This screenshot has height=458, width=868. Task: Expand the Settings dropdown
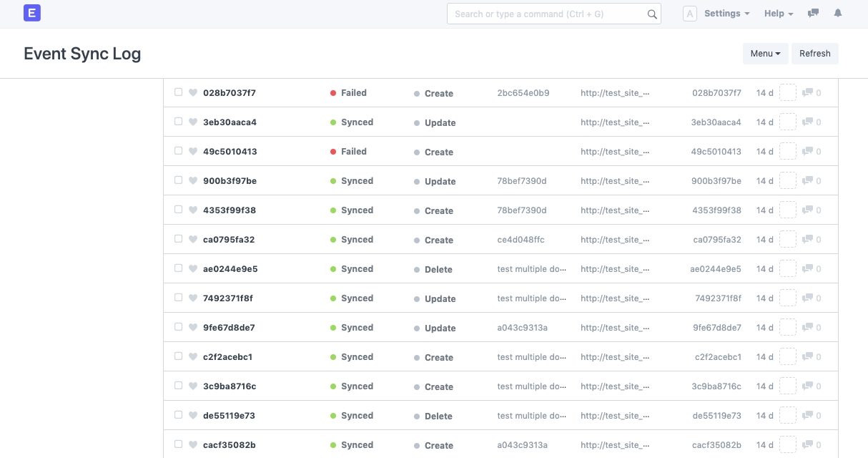726,14
